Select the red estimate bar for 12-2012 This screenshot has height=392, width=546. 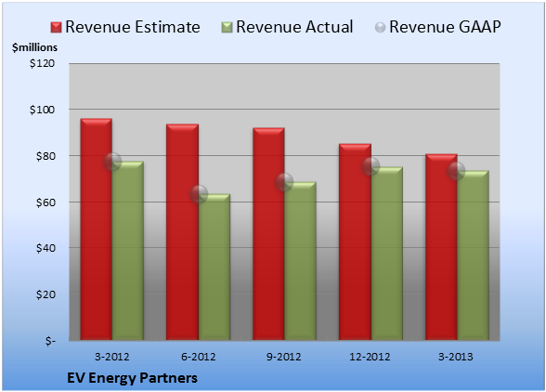355,242
